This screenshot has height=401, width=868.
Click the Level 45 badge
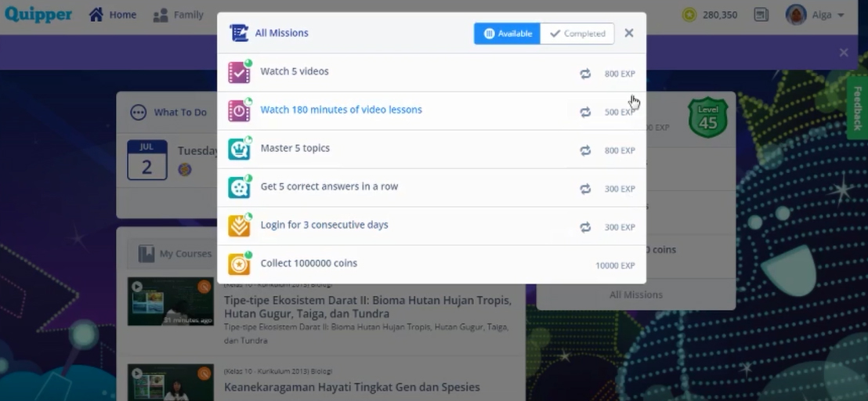coord(708,117)
